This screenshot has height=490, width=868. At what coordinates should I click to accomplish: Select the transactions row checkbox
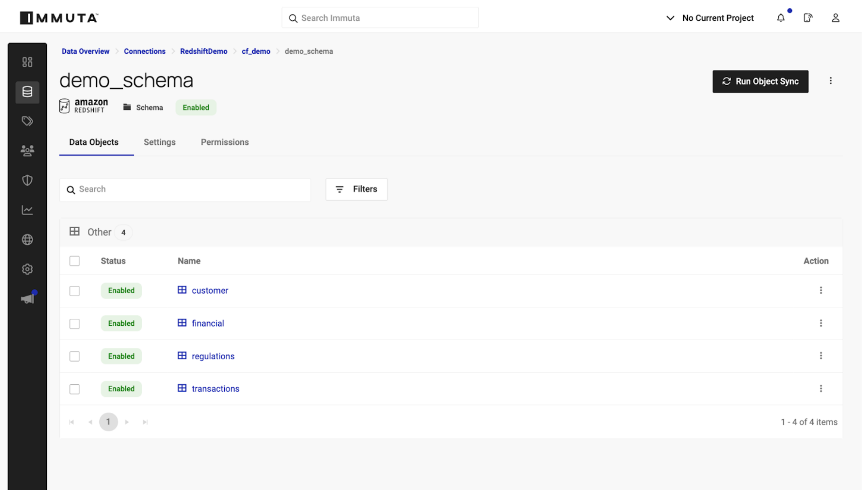[x=74, y=389]
